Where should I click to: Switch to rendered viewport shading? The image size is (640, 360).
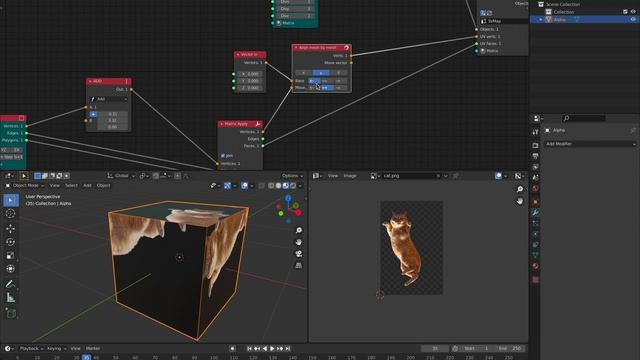click(293, 186)
